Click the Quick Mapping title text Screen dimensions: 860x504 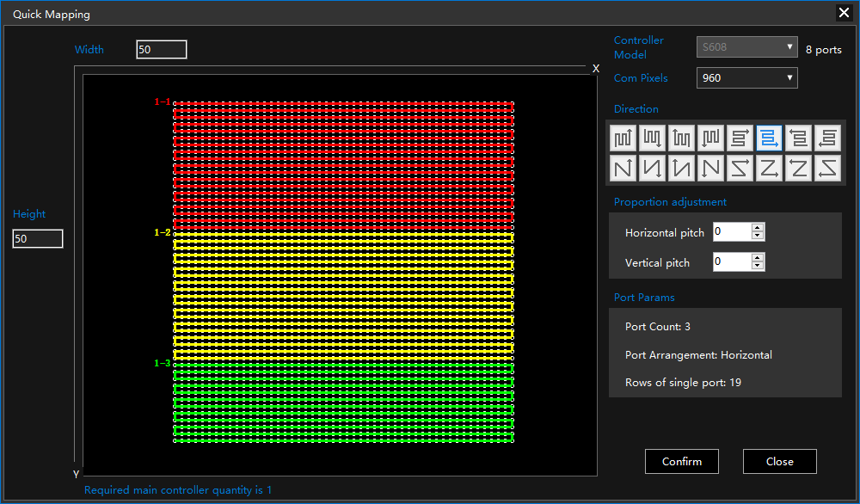point(52,15)
